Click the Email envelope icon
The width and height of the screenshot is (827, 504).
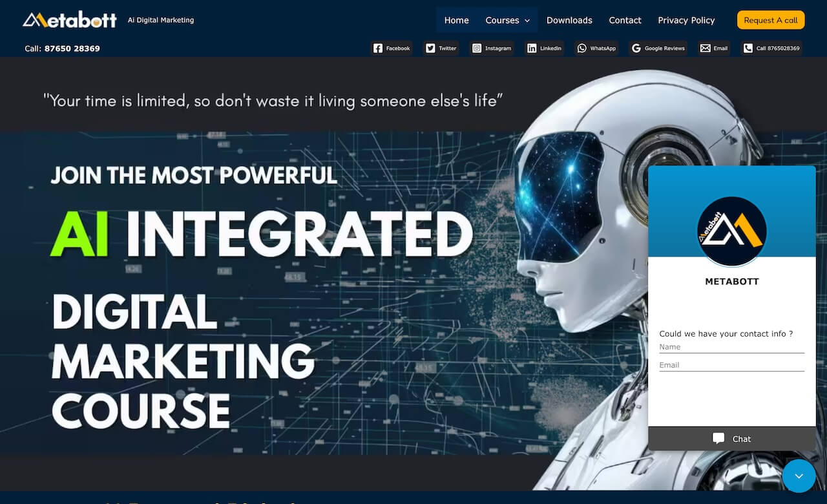[x=706, y=48]
